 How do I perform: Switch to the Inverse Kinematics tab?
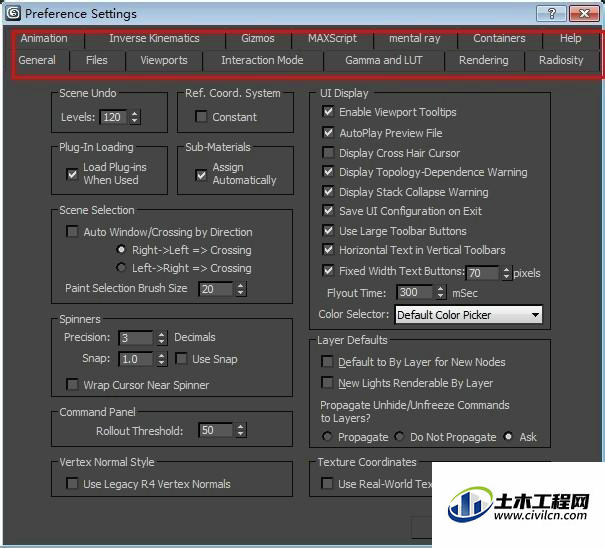pos(154,39)
